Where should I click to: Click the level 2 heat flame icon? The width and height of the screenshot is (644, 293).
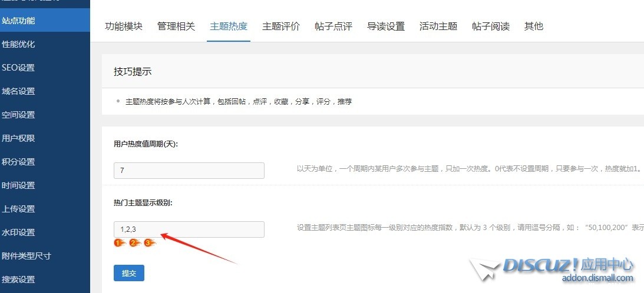[x=134, y=242]
